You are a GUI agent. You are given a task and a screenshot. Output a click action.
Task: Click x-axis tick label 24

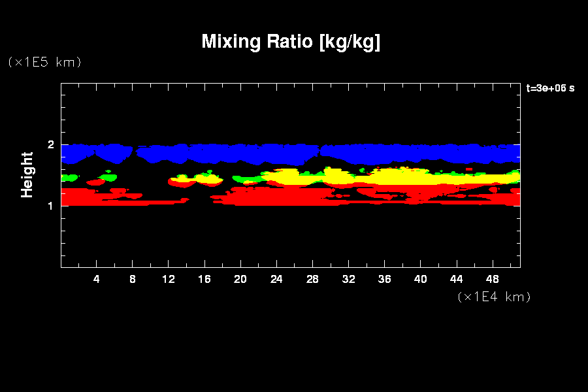276,279
